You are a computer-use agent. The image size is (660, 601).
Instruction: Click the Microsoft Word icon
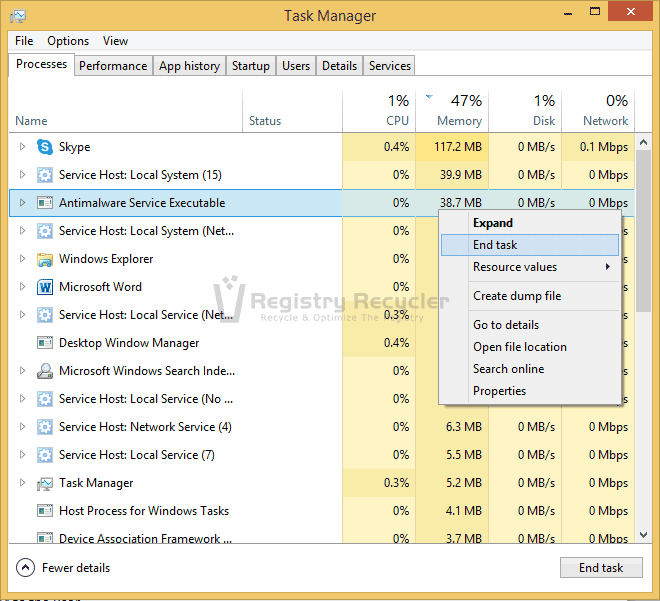pyautogui.click(x=45, y=287)
